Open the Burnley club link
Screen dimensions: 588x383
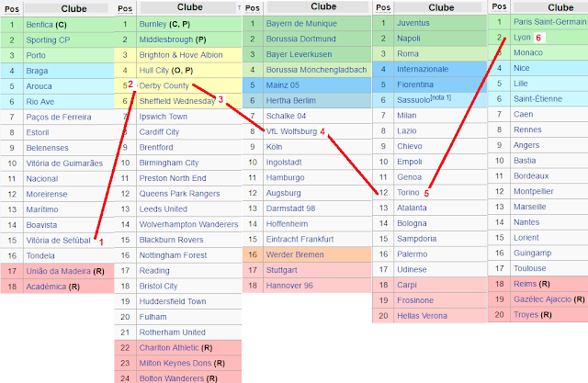click(153, 24)
